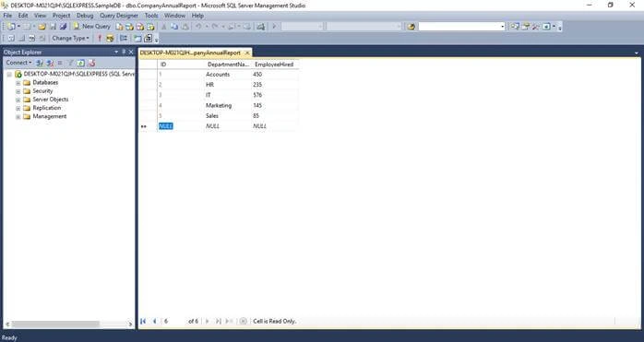The height and width of the screenshot is (342, 644).
Task: Click the New Project toolbar icon
Action: 11,27
